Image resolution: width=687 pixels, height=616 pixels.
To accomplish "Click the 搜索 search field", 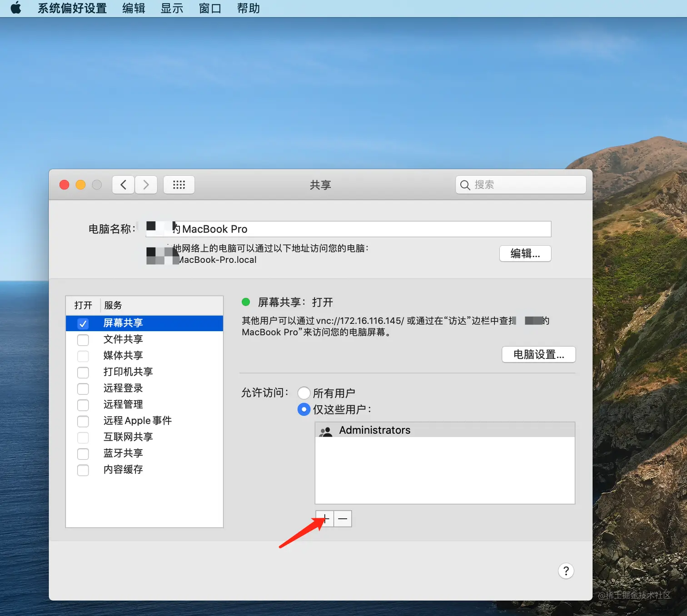I will [521, 185].
